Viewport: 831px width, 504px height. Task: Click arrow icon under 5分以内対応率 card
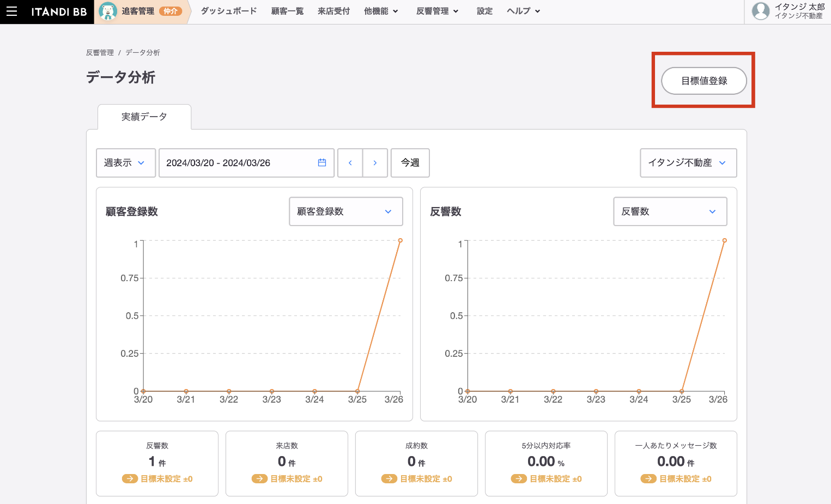pyautogui.click(x=519, y=478)
